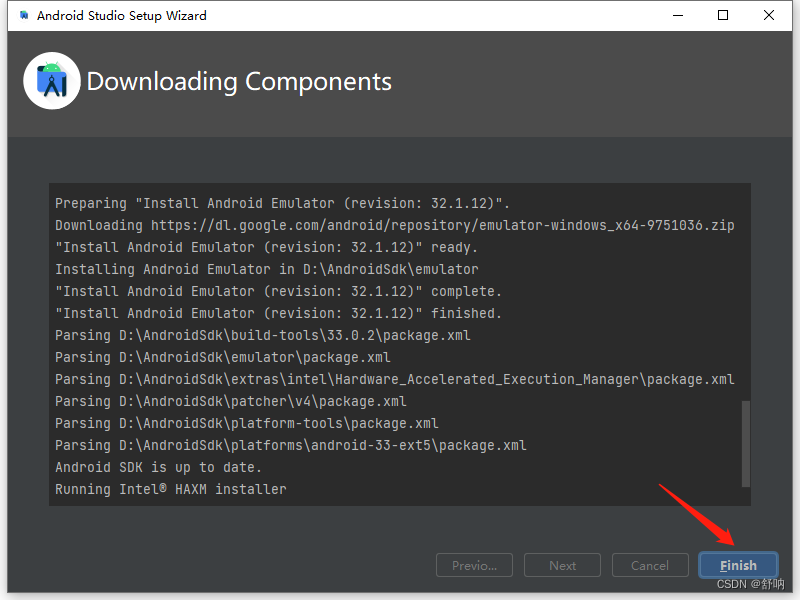Screen dimensions: 800x600
Task: Click the 'Android Studio Setup Wizard' window title
Action: (121, 15)
